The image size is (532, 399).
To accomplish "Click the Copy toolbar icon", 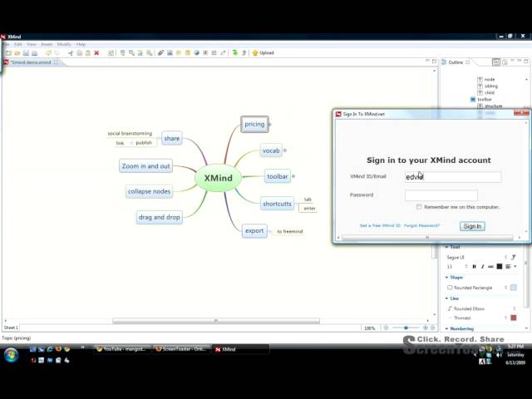I will (80, 53).
